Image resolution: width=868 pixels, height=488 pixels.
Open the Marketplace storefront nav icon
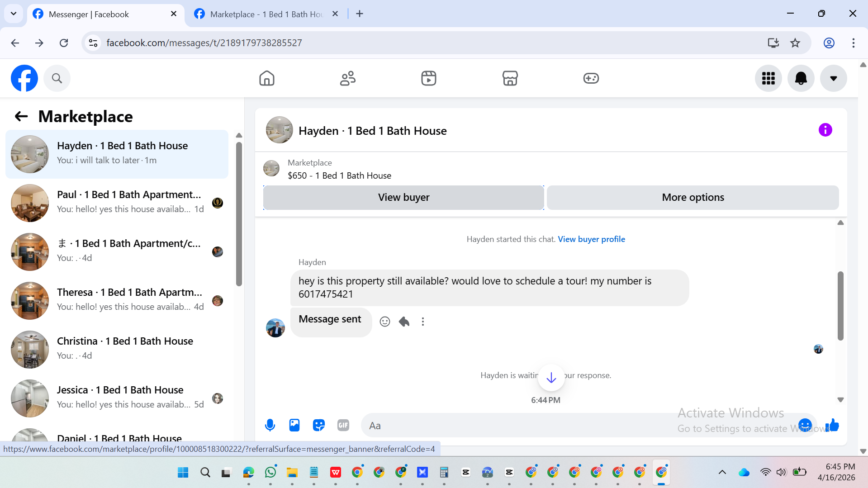point(510,78)
